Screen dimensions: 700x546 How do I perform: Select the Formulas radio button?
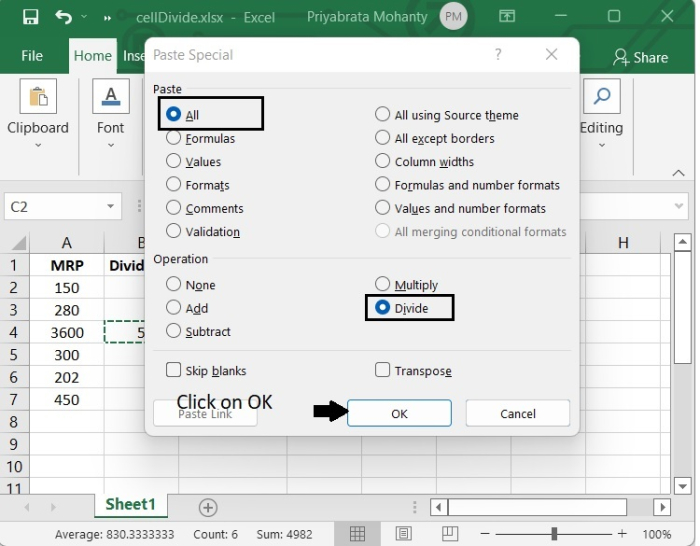pyautogui.click(x=173, y=138)
